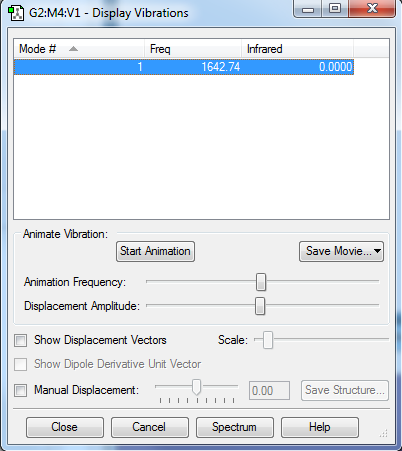Click the sort arrow on Mode # column
Screen dimensions: 402x451
coord(73,49)
